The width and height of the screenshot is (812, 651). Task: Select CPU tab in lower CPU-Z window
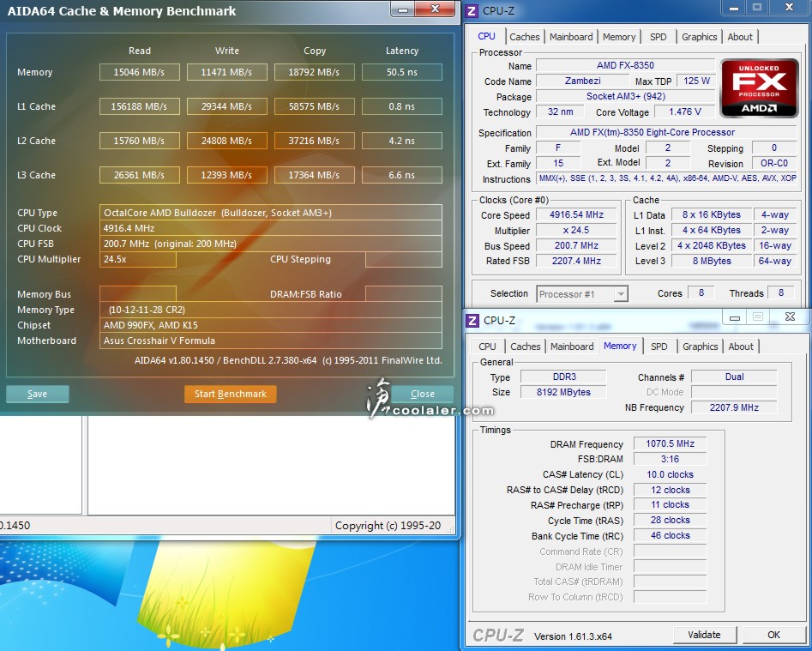coord(487,347)
